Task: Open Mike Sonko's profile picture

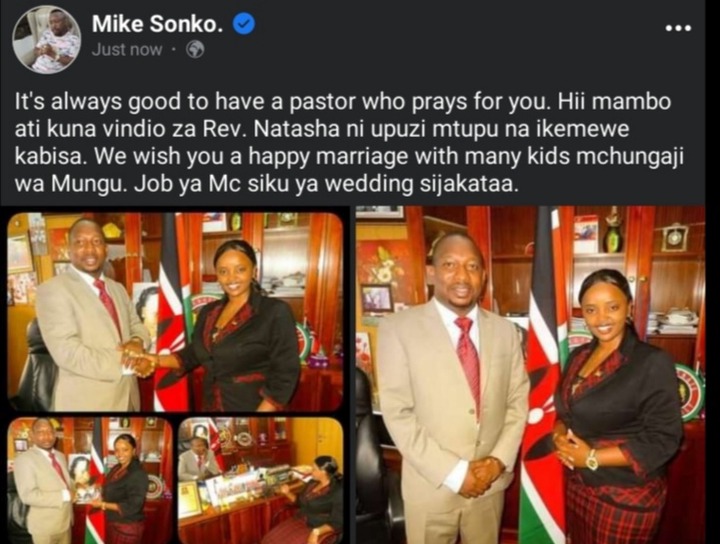Action: [x=46, y=39]
